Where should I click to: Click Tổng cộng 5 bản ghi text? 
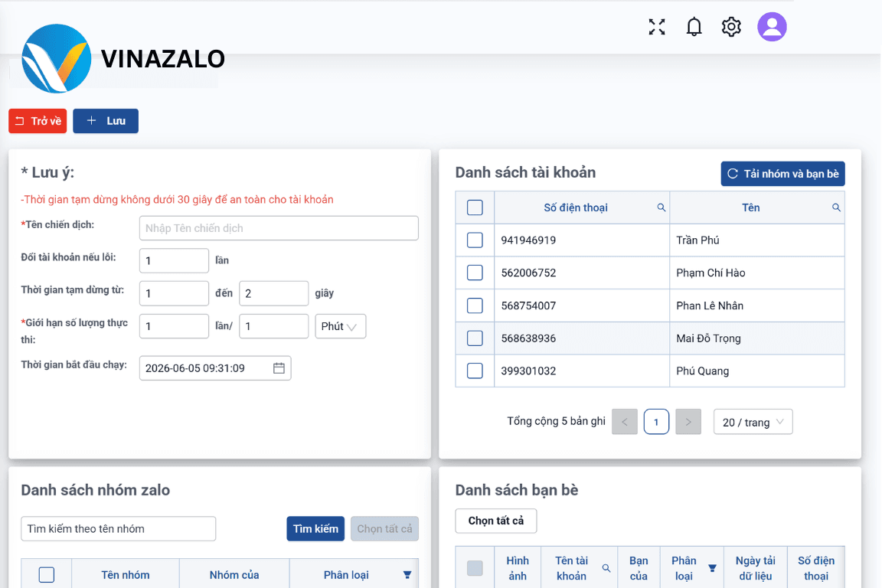click(556, 421)
